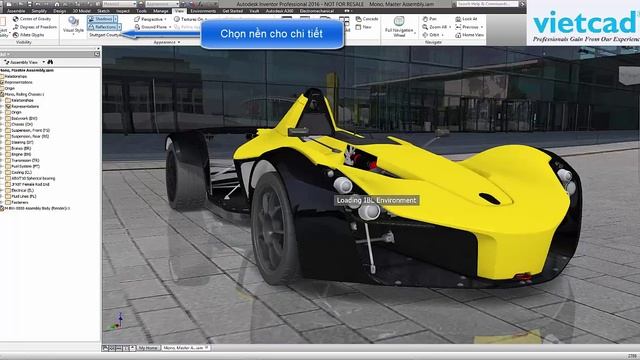Open the Tools ribbon tab
The height and width of the screenshot is (360, 640).
click(142, 11)
